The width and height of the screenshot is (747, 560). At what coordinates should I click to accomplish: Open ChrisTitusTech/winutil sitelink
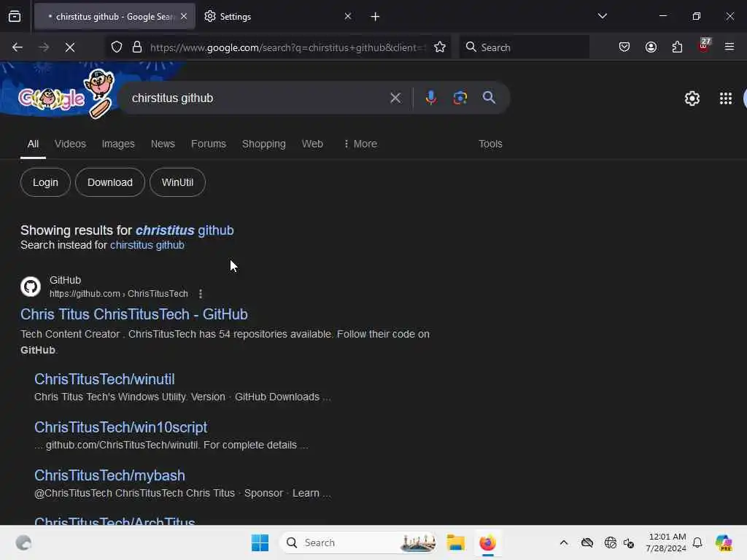[x=104, y=379]
